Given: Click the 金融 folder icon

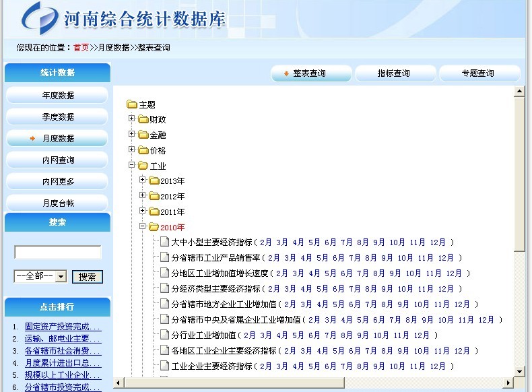Looking at the screenshot, I should pos(143,135).
